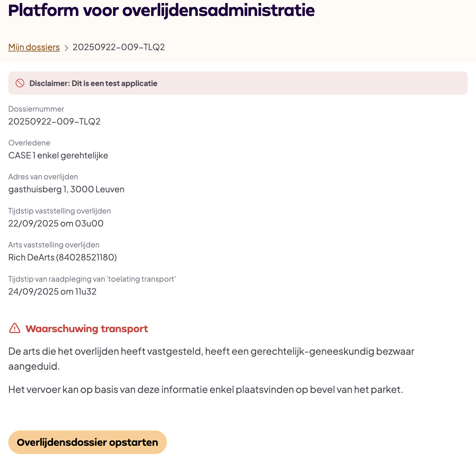The width and height of the screenshot is (476, 469).
Task: Click the Platform voor overlijdensadministratie heading
Action: (x=161, y=10)
